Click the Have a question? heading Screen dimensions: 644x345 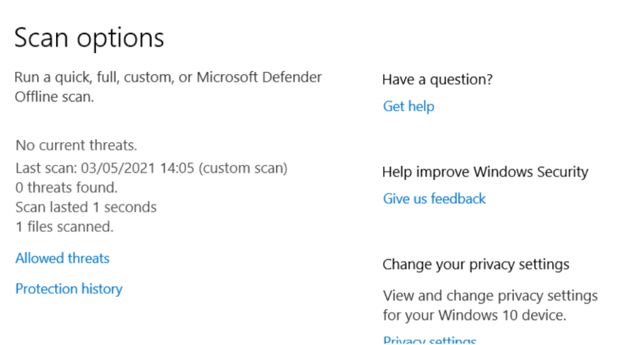(438, 79)
